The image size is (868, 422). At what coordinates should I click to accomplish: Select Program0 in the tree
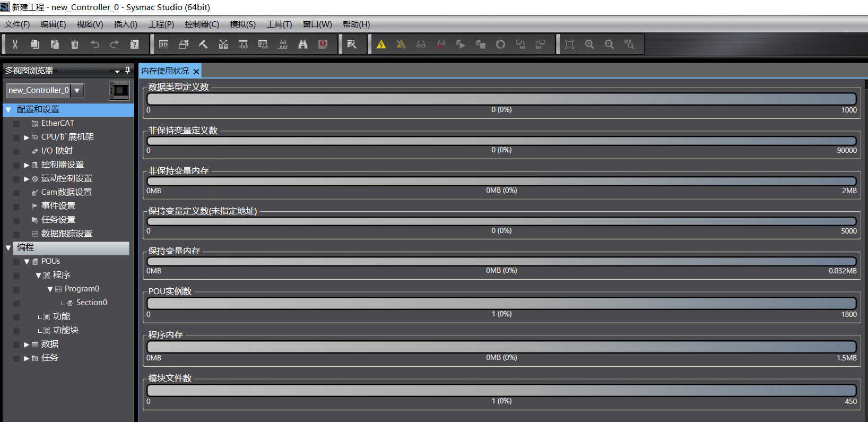[x=82, y=289]
